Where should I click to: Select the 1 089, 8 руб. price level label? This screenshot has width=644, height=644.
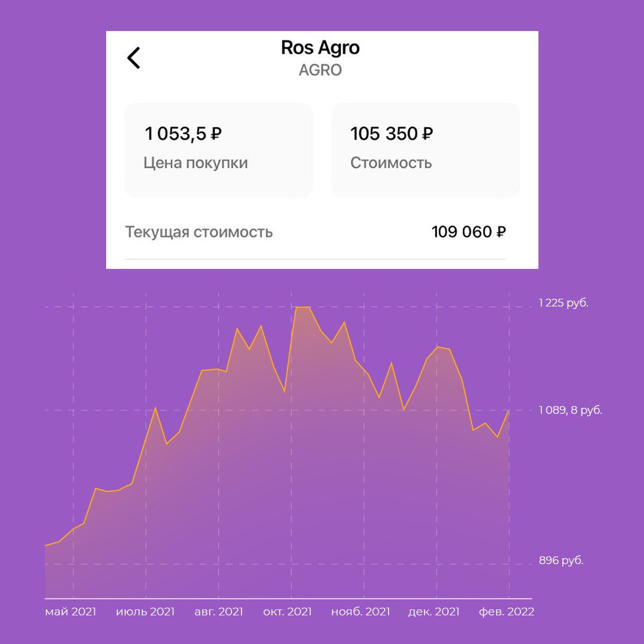[571, 410]
